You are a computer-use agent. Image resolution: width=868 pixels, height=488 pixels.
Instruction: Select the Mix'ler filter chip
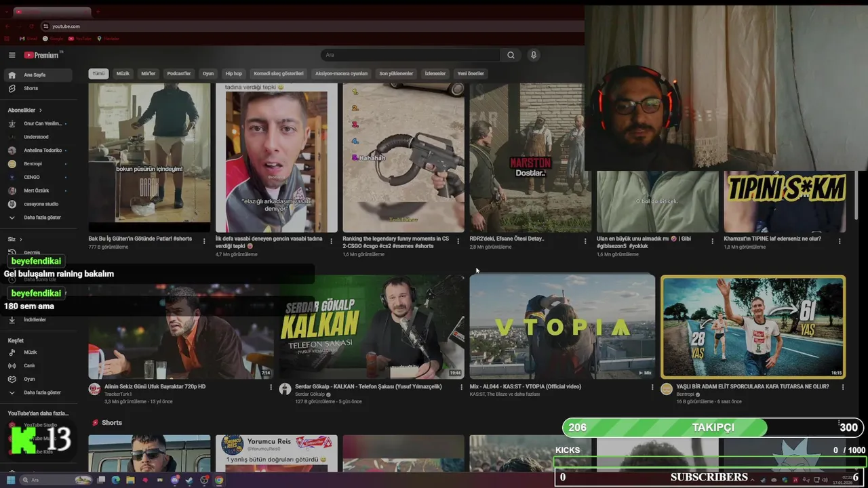(x=148, y=73)
